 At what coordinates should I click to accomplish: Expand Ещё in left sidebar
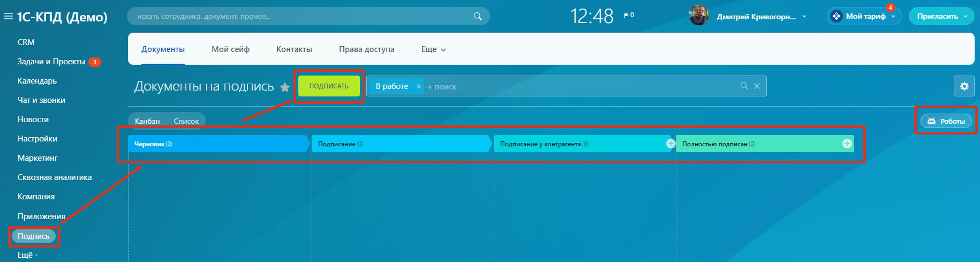pyautogui.click(x=27, y=255)
